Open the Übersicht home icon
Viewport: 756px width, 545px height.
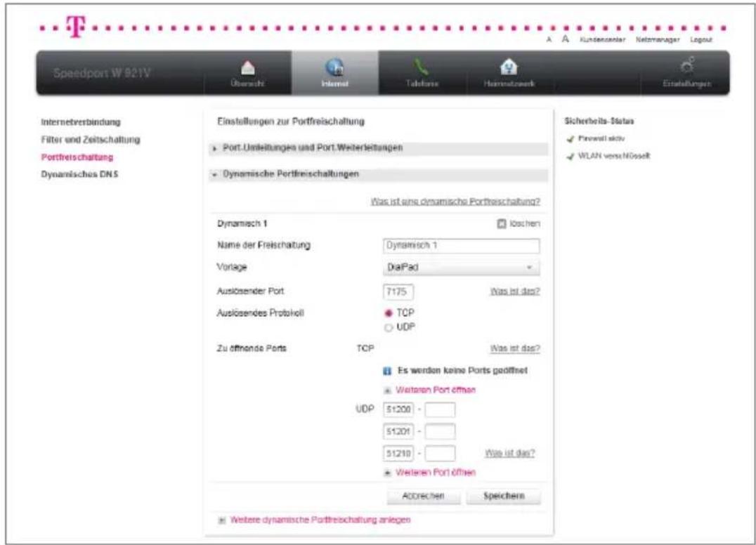click(x=248, y=68)
